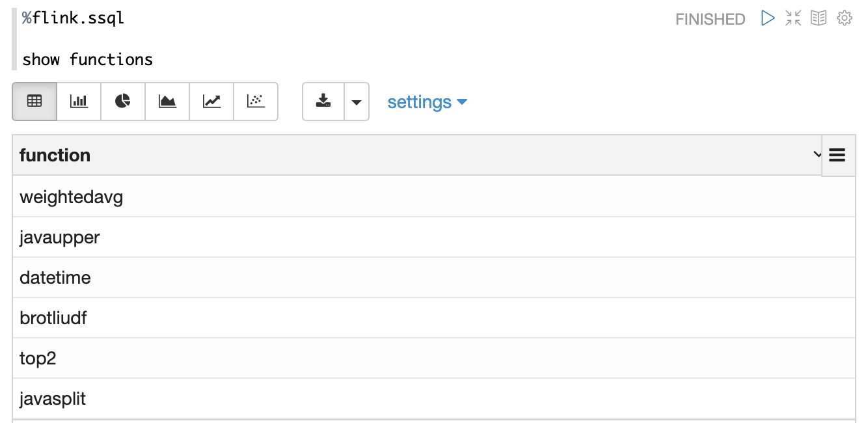Run this paragraph

pos(768,18)
